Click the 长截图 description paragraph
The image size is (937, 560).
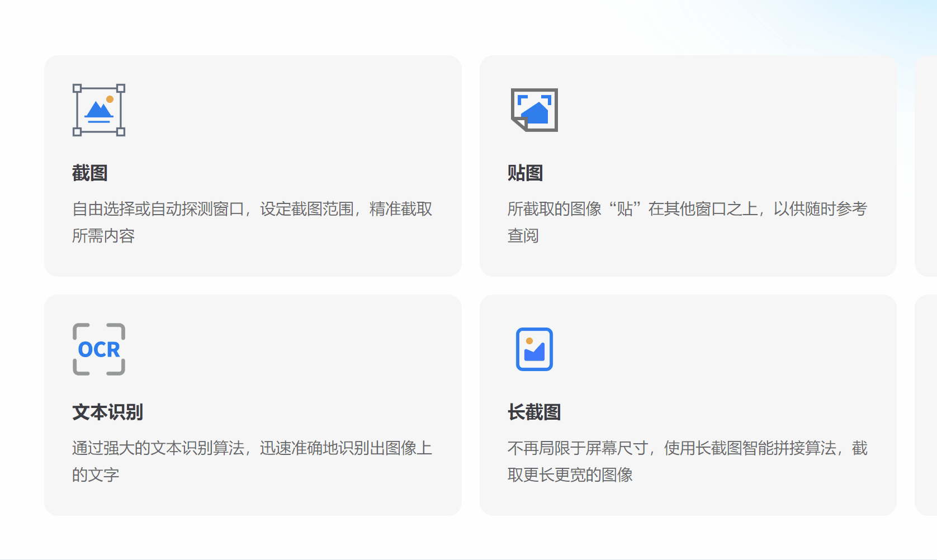point(687,462)
